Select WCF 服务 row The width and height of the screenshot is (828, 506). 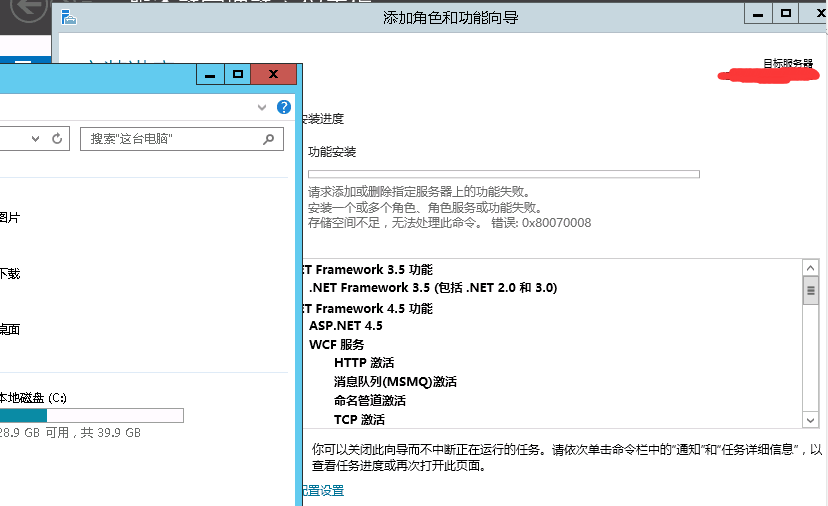click(336, 344)
